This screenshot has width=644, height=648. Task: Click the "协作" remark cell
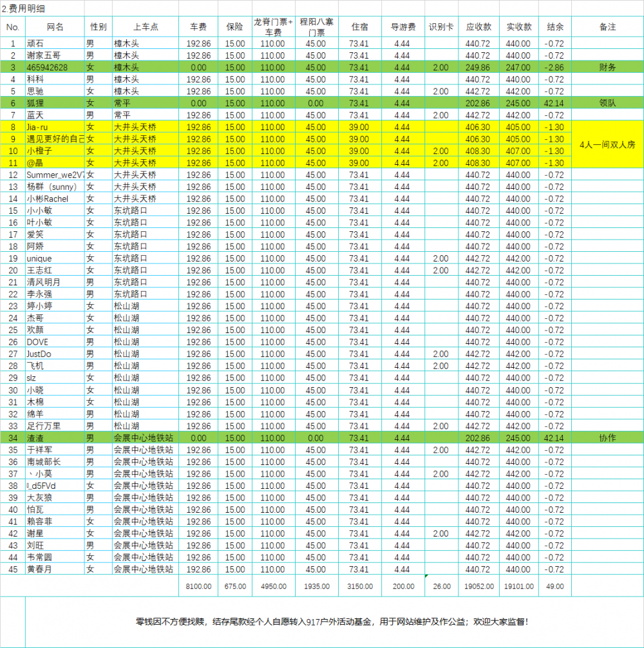(607, 438)
